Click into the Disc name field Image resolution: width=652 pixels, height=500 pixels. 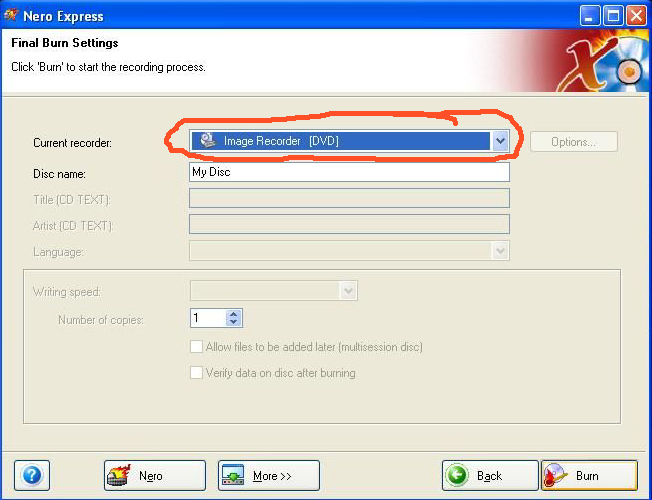click(x=349, y=172)
